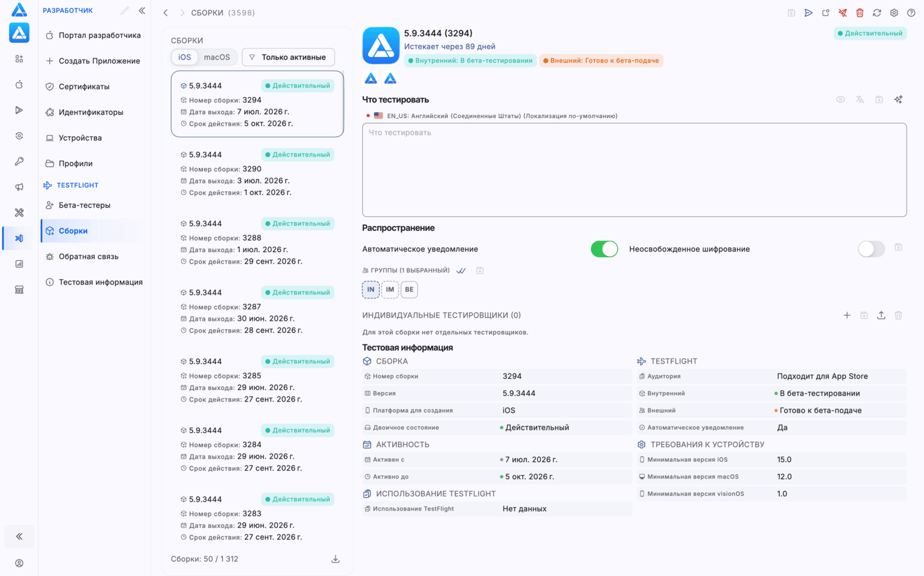Click the select-all double check icon by ГРУППЫ

tap(461, 271)
